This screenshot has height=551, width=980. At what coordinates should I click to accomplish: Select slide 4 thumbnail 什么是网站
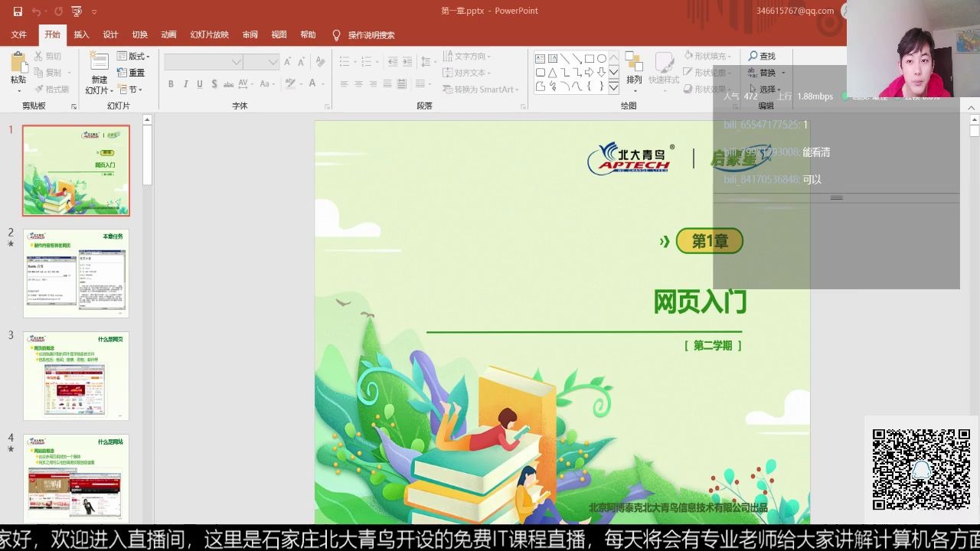click(76, 478)
